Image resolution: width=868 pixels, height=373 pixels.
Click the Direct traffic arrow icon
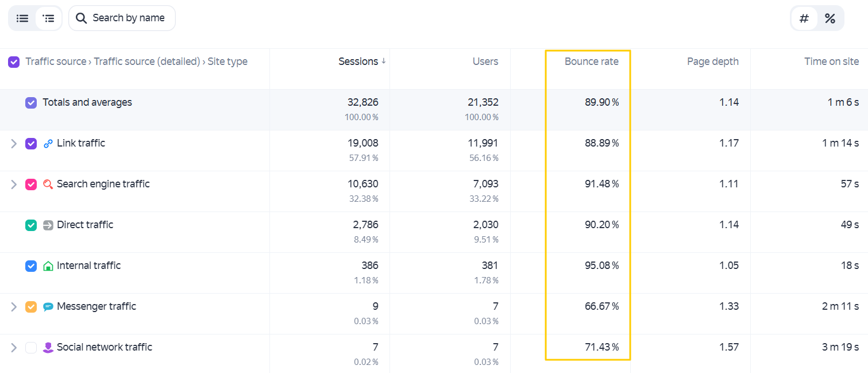coord(48,225)
